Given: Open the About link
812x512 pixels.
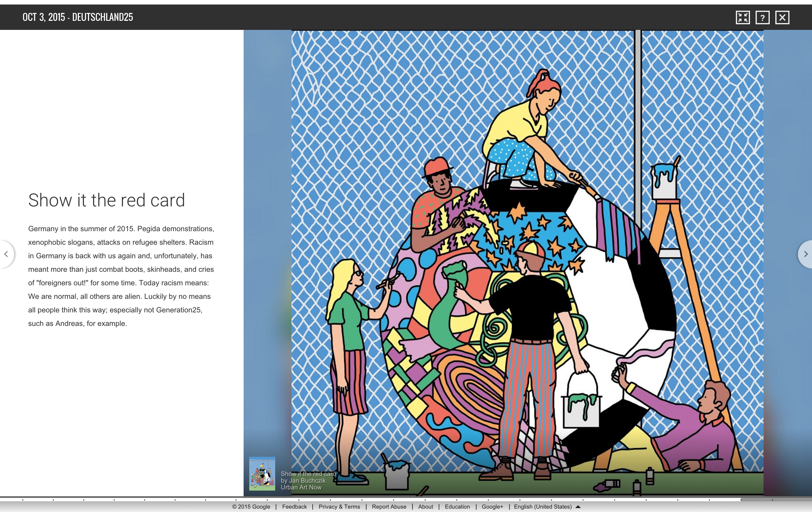Looking at the screenshot, I should point(425,507).
